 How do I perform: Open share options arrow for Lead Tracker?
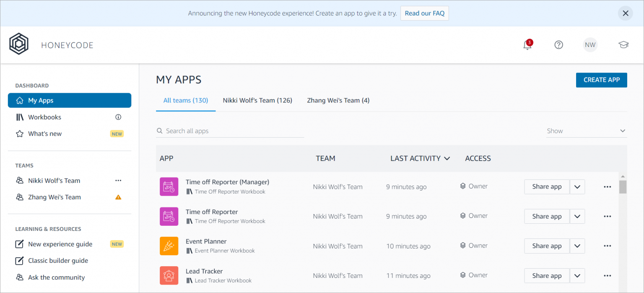coord(577,276)
